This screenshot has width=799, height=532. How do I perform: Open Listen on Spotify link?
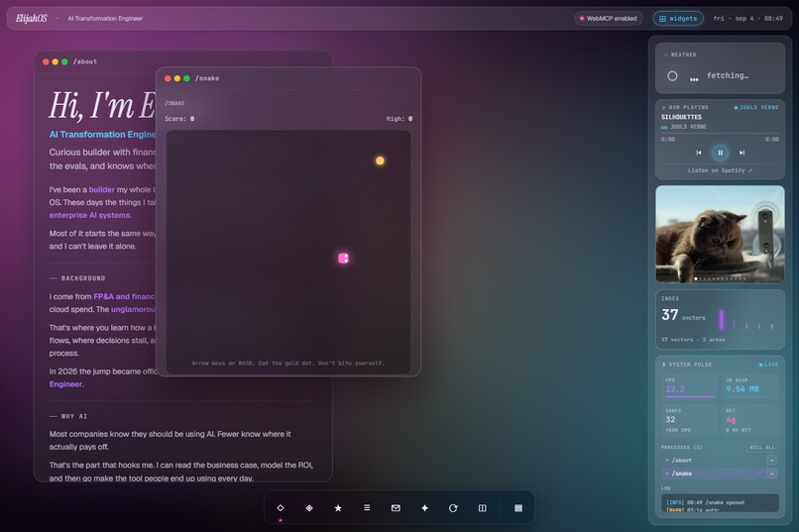[x=720, y=170]
